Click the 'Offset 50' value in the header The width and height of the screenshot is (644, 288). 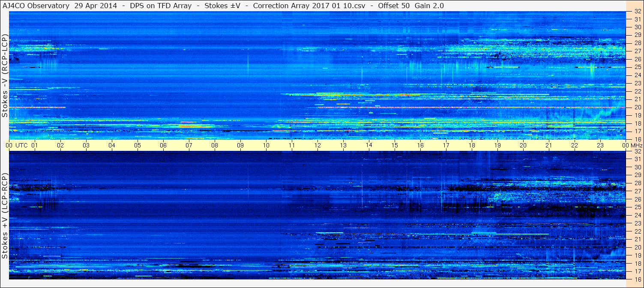(394, 6)
